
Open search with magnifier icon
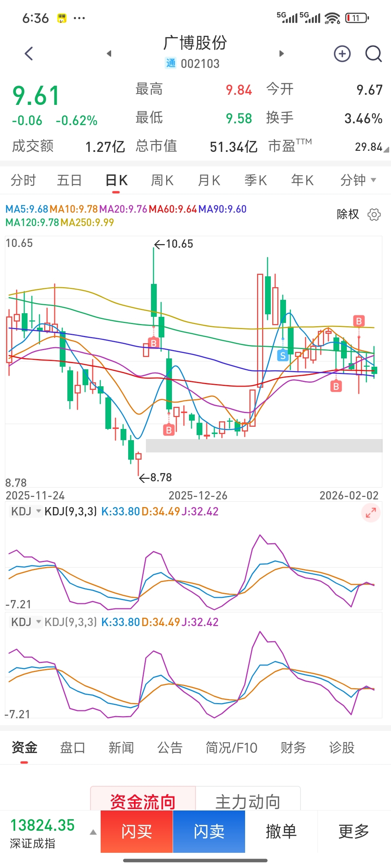tap(373, 54)
